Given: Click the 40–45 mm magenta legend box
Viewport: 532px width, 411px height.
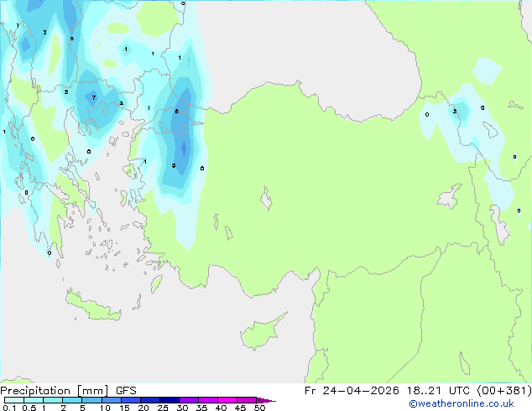Looking at the screenshot, I should 227,400.
